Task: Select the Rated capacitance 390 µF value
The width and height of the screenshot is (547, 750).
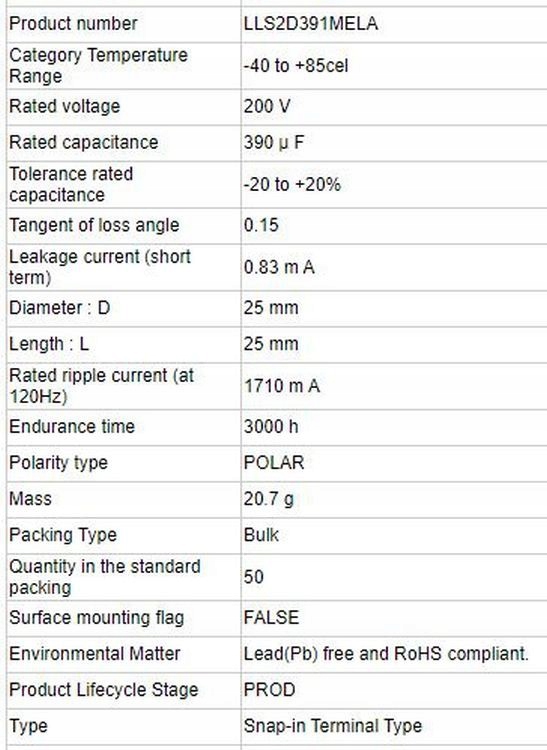Action: click(274, 143)
